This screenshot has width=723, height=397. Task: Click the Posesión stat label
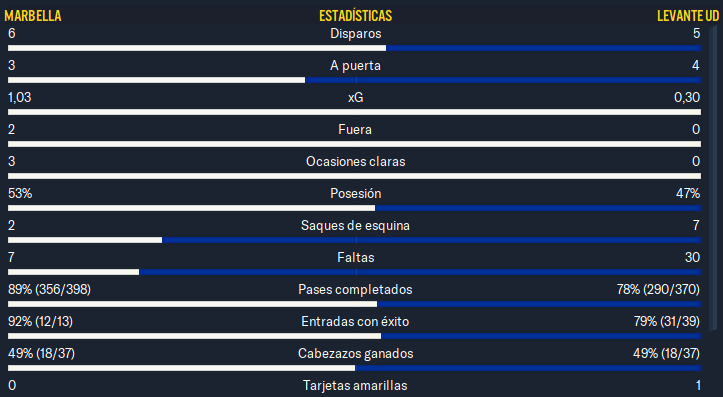point(356,193)
